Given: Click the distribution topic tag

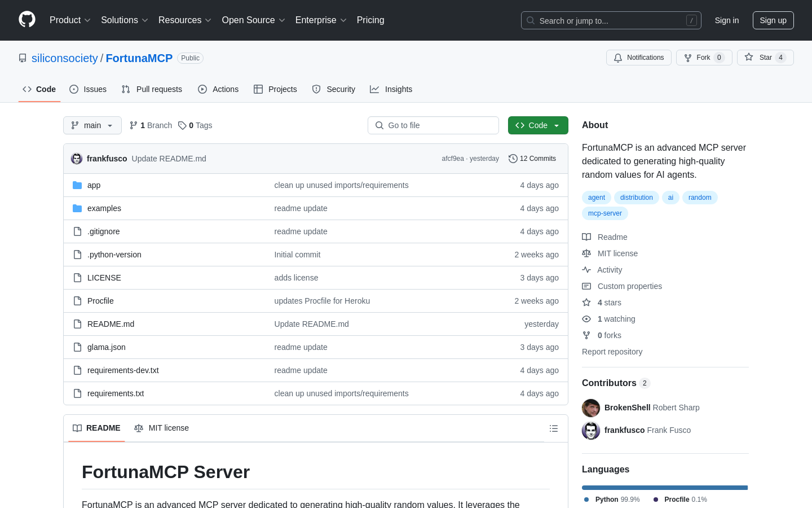Looking at the screenshot, I should pyautogui.click(x=637, y=198).
